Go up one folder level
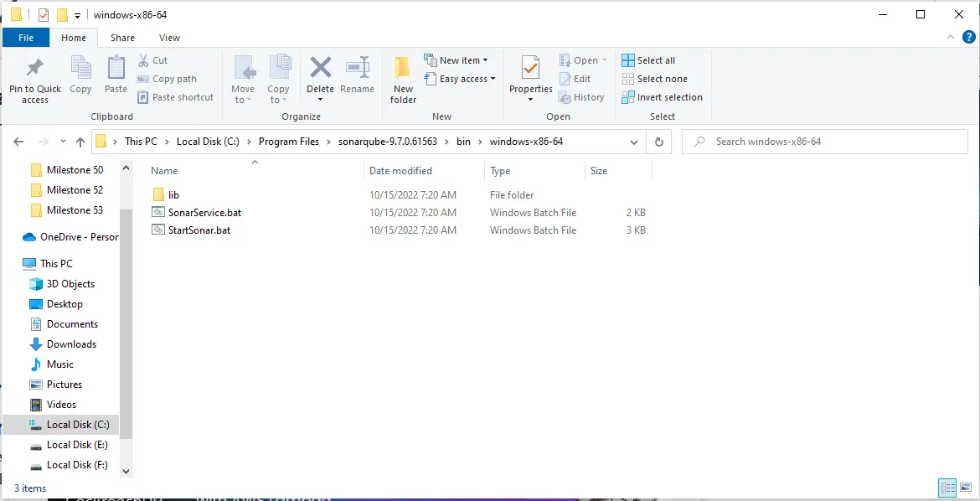This screenshot has height=501, width=980. pos(80,142)
